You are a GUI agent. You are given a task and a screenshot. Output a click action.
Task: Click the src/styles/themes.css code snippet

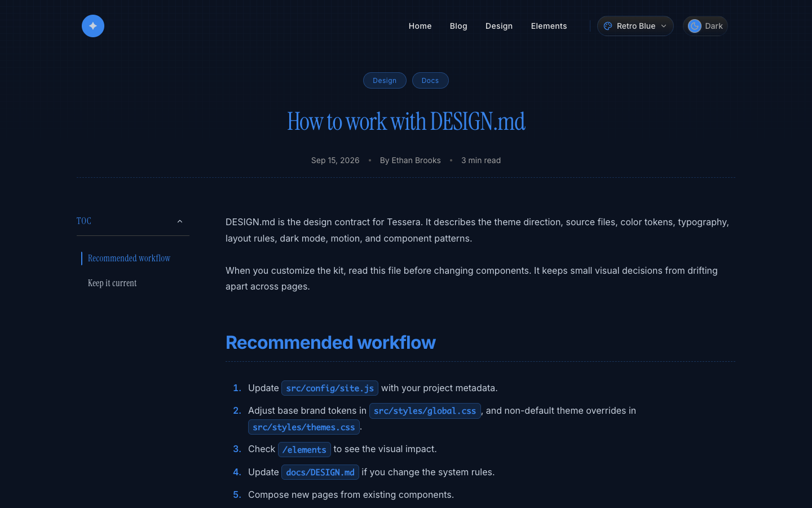[x=304, y=427]
